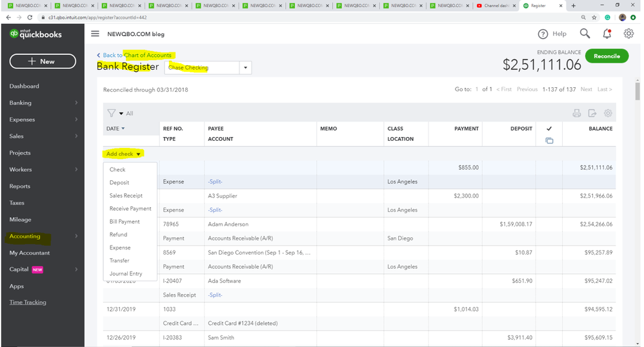This screenshot has width=644, height=347.
Task: Collapse the left navigation with the hamburger icon
Action: pyautogui.click(x=95, y=34)
